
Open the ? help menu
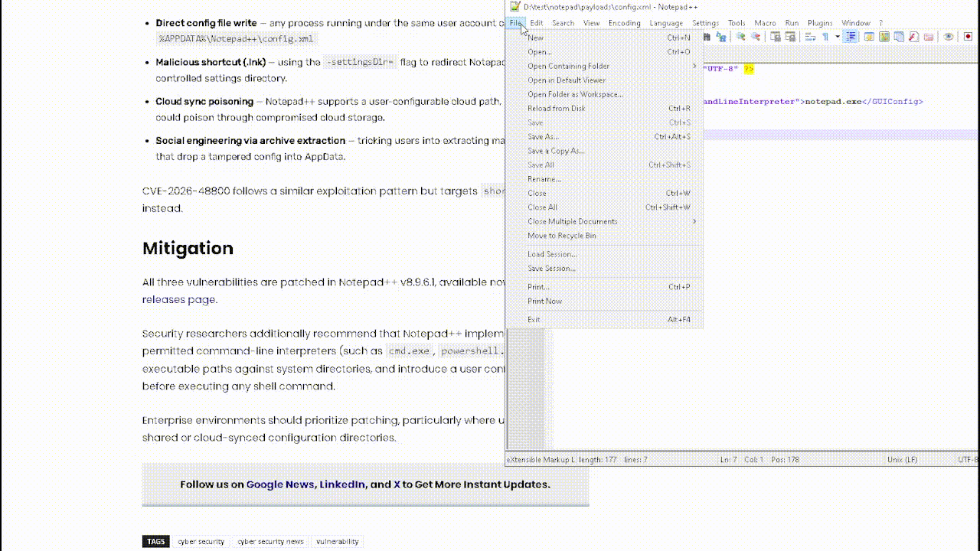click(880, 23)
